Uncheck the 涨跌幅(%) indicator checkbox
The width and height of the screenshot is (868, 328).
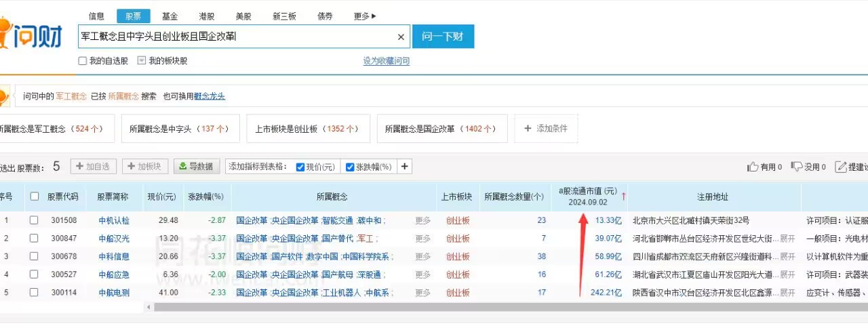pos(350,167)
